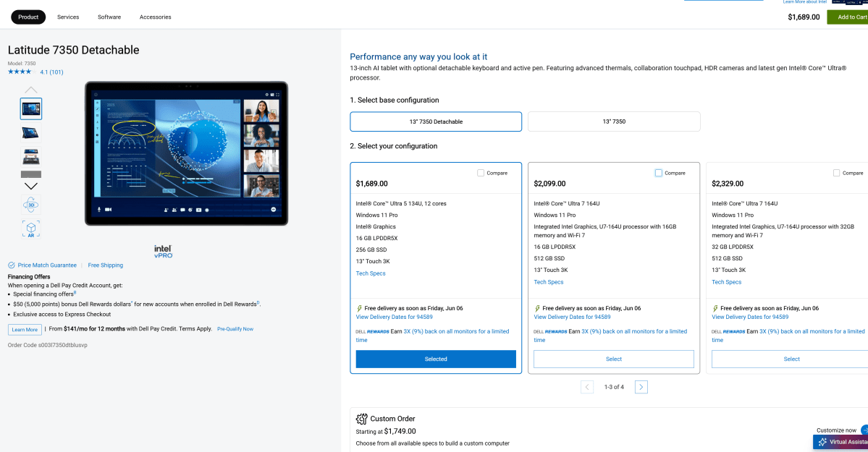Viewport: 868px width, 452px height.
Task: Tick Compare for the $2,099.00 configuration
Action: tap(659, 173)
